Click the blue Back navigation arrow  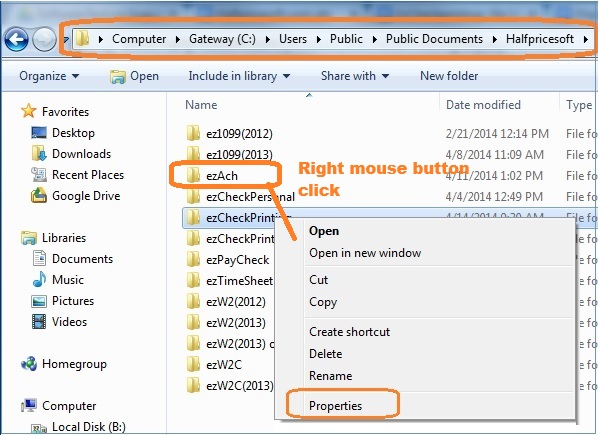(16, 39)
